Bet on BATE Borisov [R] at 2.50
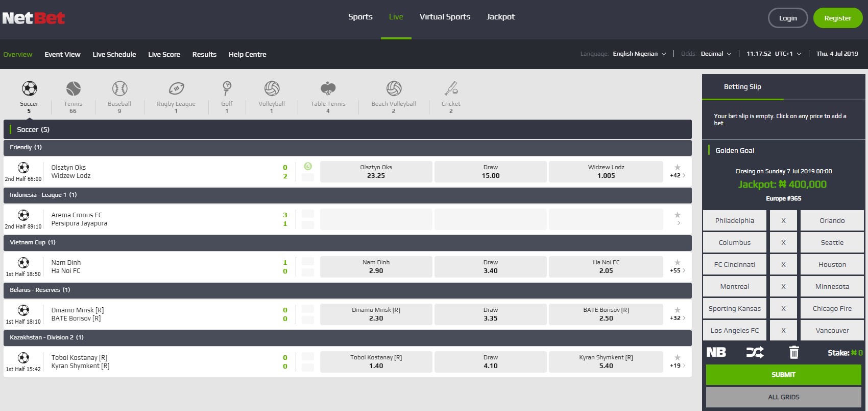Viewport: 868px width, 411px height. click(606, 314)
